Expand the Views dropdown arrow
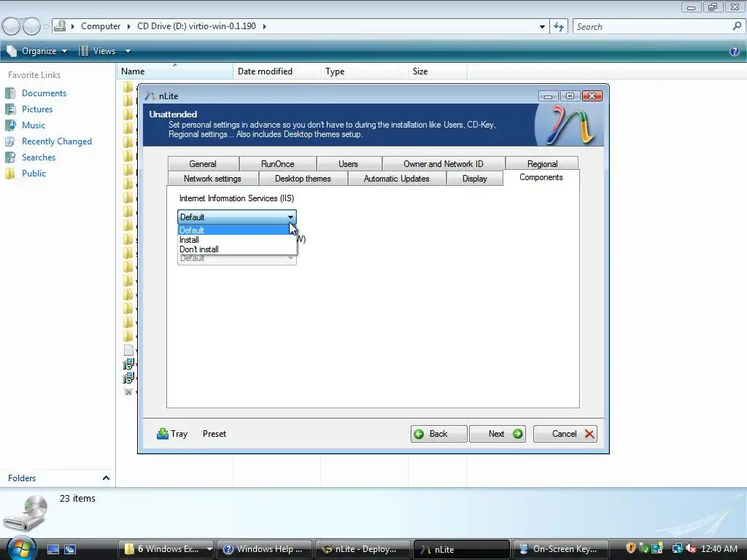 click(128, 51)
